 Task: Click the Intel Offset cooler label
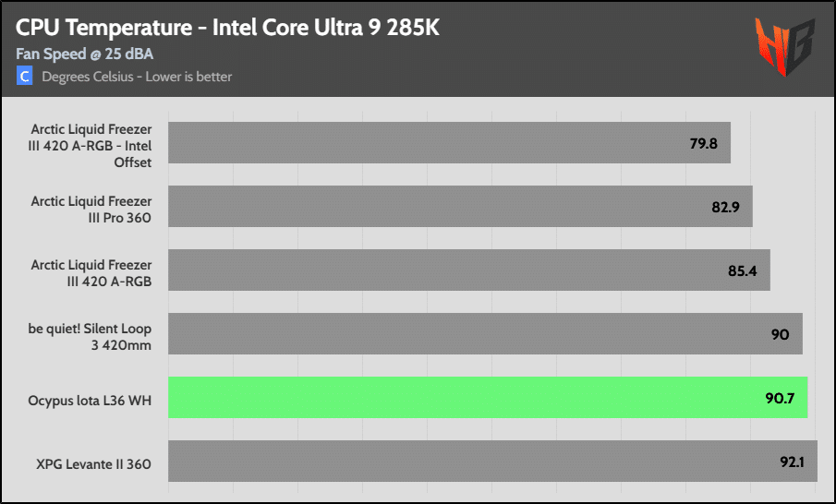[91, 146]
